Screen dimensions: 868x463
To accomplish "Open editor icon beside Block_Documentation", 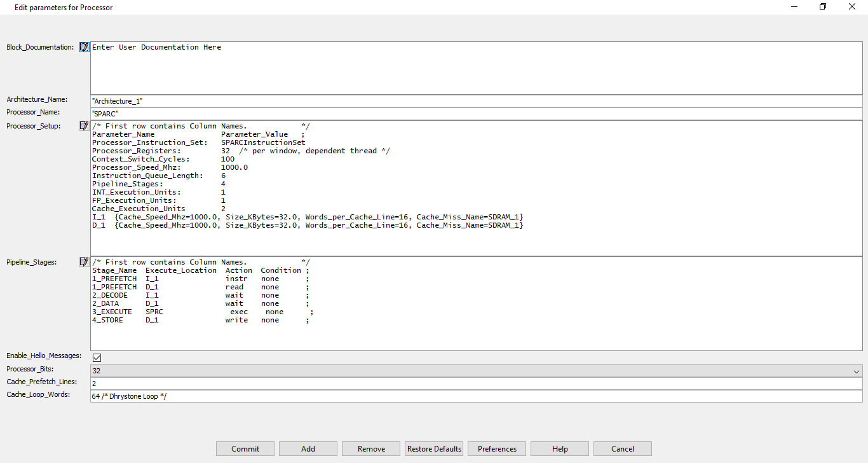I will [84, 47].
